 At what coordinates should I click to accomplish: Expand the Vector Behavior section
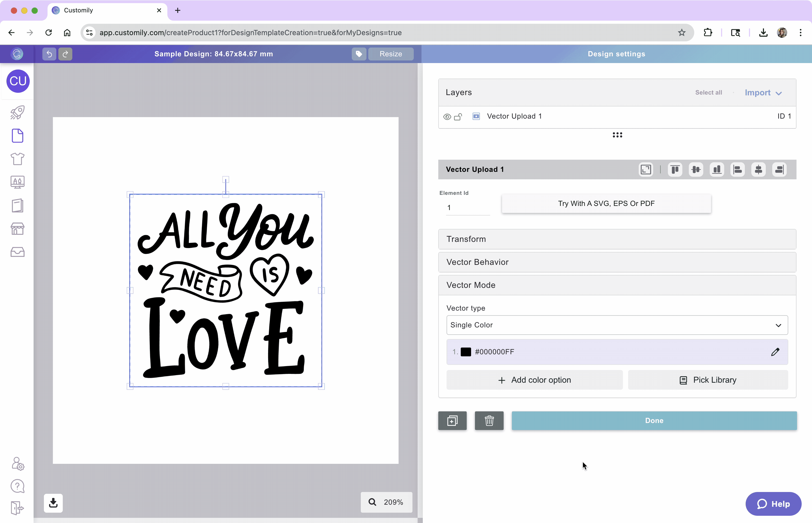point(617,262)
